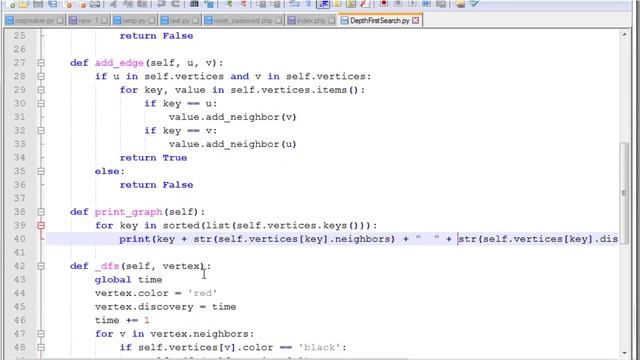Collapse the red fold marker at line 39

(x=41, y=225)
